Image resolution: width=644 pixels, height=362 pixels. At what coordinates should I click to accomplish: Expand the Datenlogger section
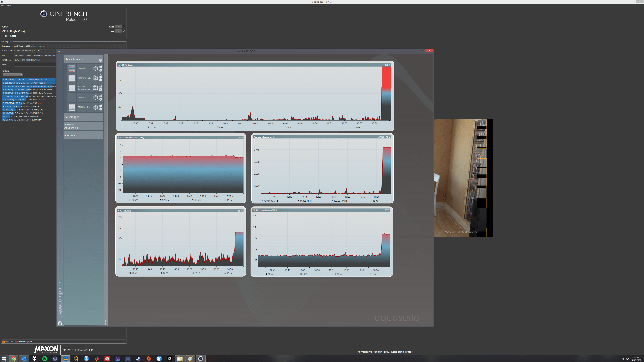pyautogui.click(x=83, y=117)
